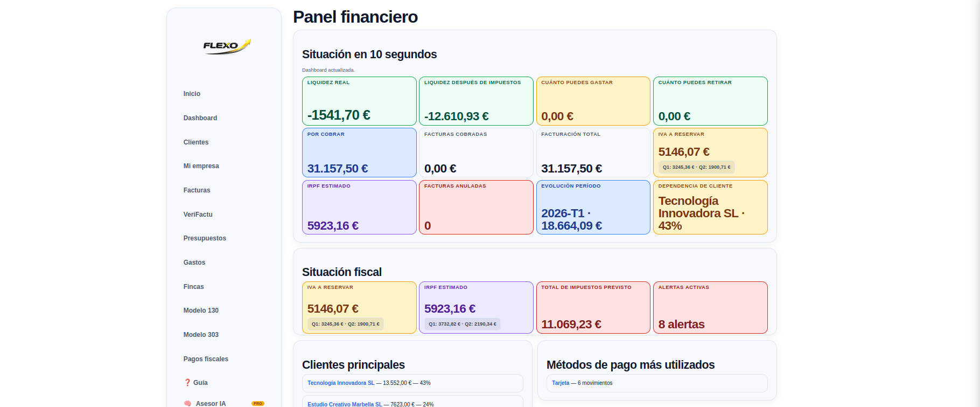Open Fincas in sidebar

coord(194,287)
